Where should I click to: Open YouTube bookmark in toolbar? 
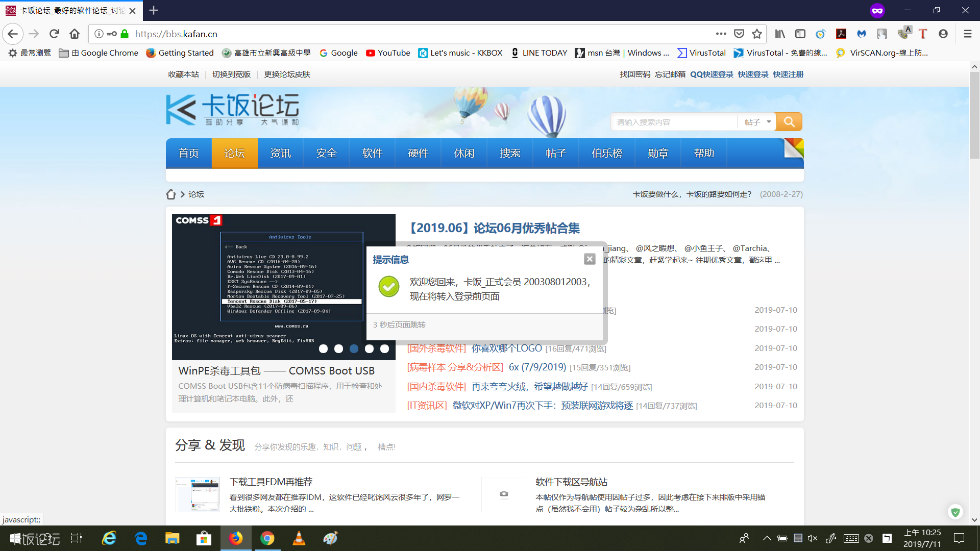pos(388,53)
